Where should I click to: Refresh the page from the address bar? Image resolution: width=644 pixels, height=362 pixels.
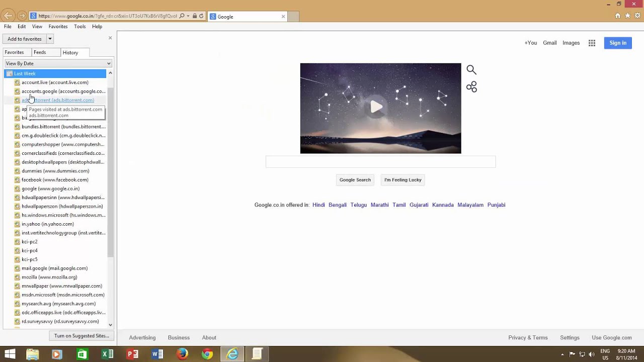(x=201, y=16)
